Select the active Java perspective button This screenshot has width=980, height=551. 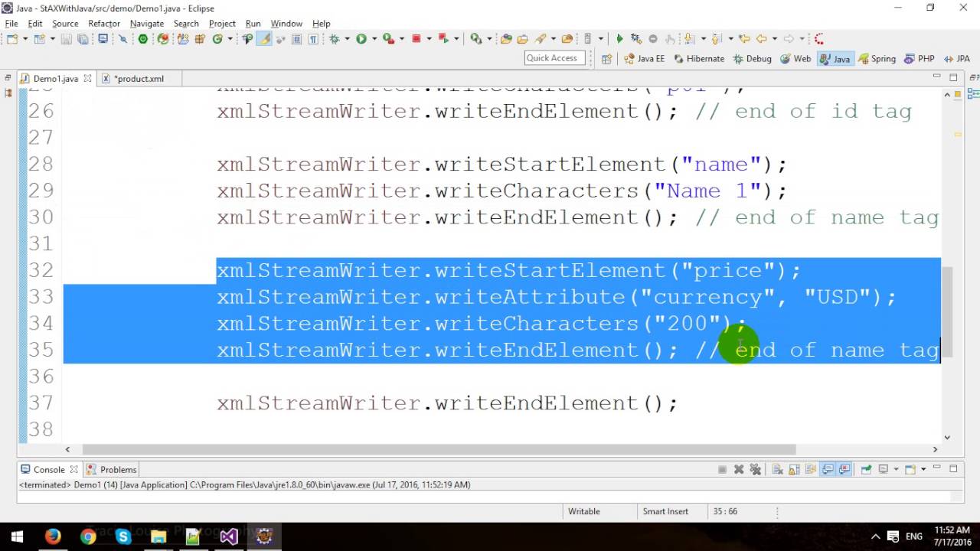pos(835,58)
